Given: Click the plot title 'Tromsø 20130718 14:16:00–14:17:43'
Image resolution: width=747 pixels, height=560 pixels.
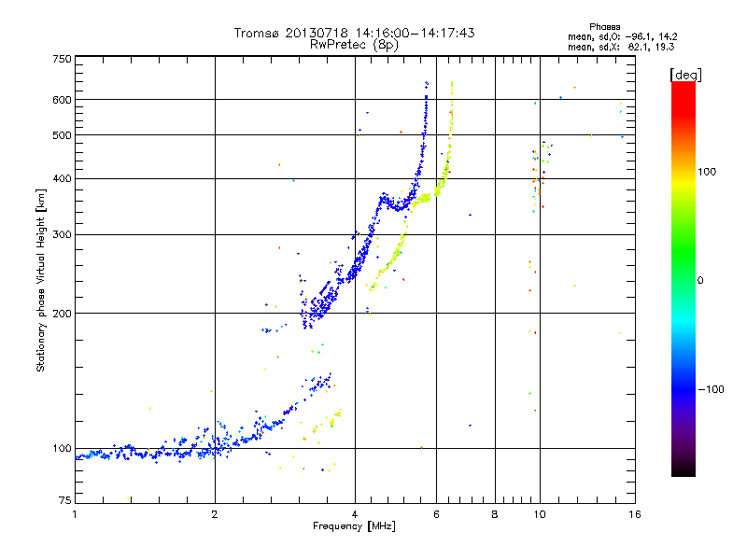Looking at the screenshot, I should [354, 33].
